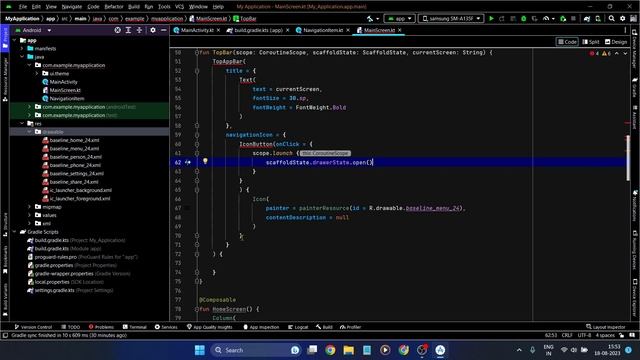Open the Refactor menu

(x=114, y=7)
